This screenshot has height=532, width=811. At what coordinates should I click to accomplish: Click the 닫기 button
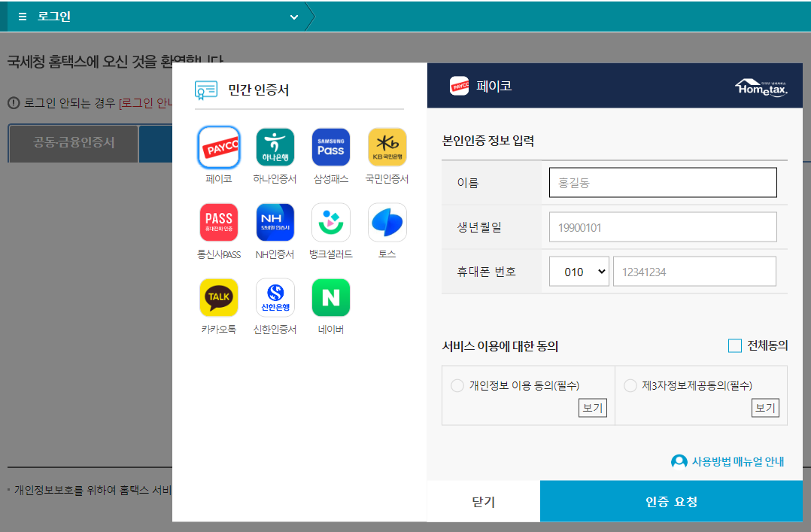(484, 501)
